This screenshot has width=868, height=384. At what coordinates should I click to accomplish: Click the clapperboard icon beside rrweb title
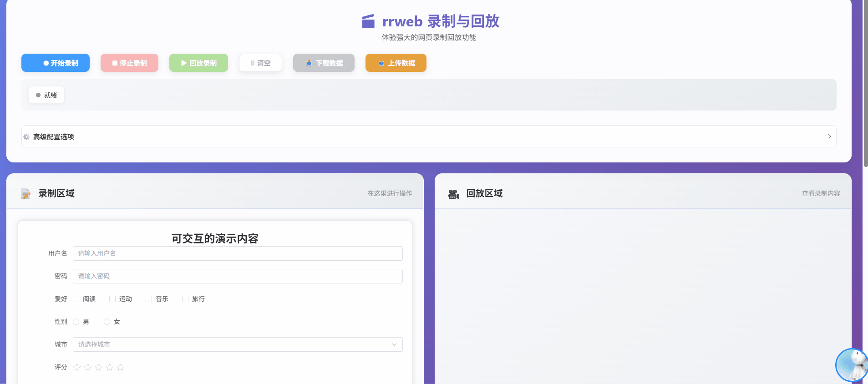click(368, 21)
